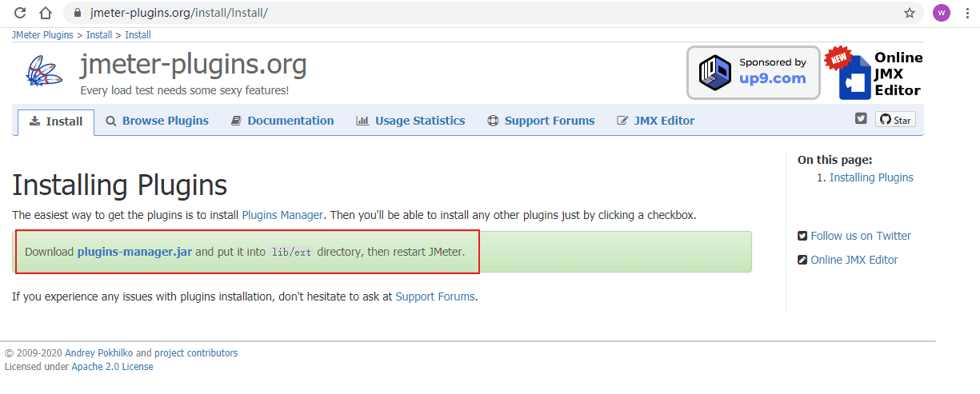Click the first Install breadcrumb link

point(99,35)
